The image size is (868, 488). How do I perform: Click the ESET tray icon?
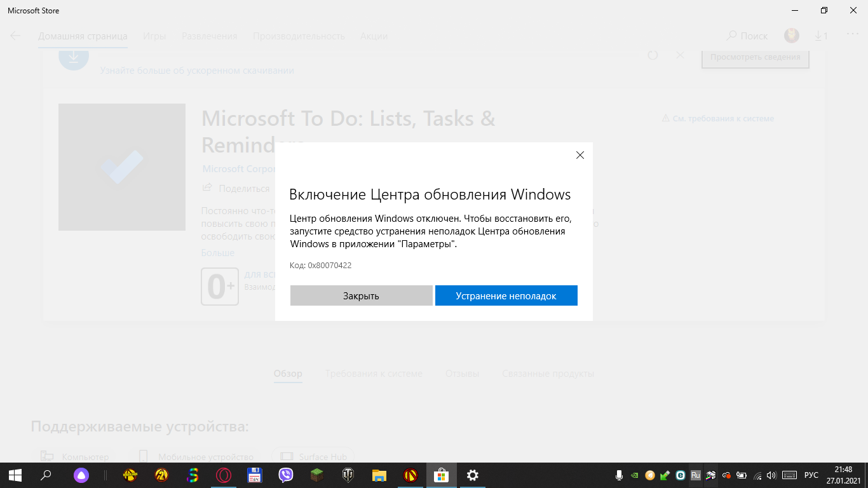pyautogui.click(x=681, y=475)
